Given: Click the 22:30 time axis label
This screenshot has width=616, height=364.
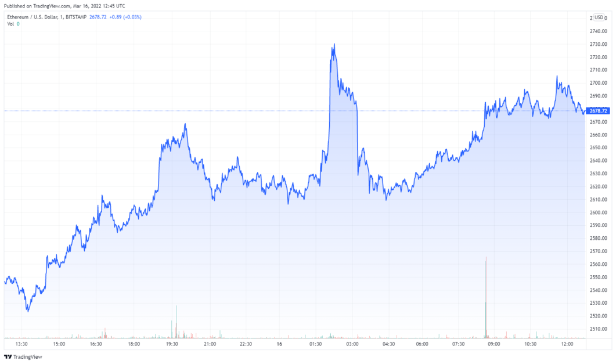Looking at the screenshot, I should pos(246,344).
